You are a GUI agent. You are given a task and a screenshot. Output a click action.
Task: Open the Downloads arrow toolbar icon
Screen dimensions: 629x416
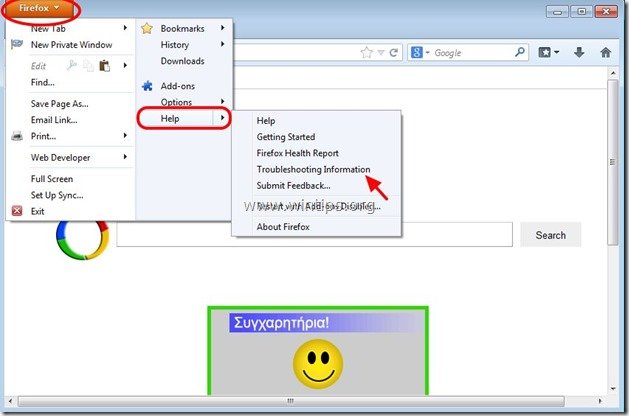(579, 52)
